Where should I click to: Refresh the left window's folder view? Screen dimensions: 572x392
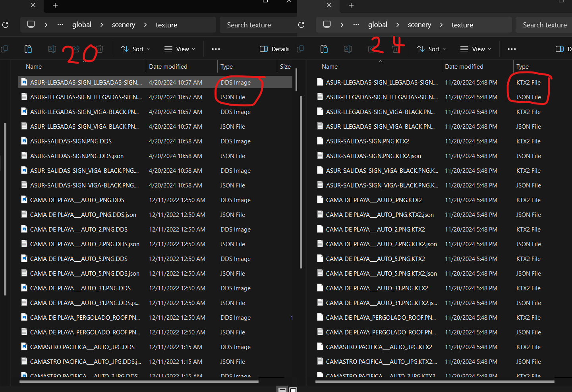[6, 25]
